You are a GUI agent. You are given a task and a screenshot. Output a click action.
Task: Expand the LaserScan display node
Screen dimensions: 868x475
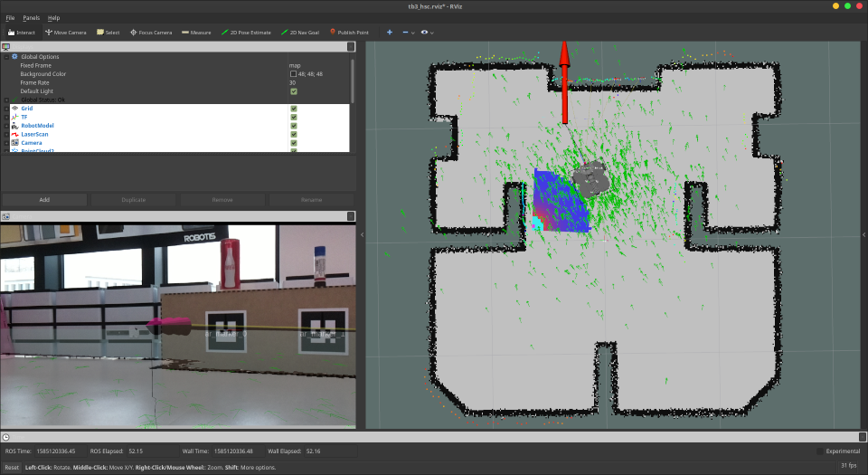(x=6, y=134)
